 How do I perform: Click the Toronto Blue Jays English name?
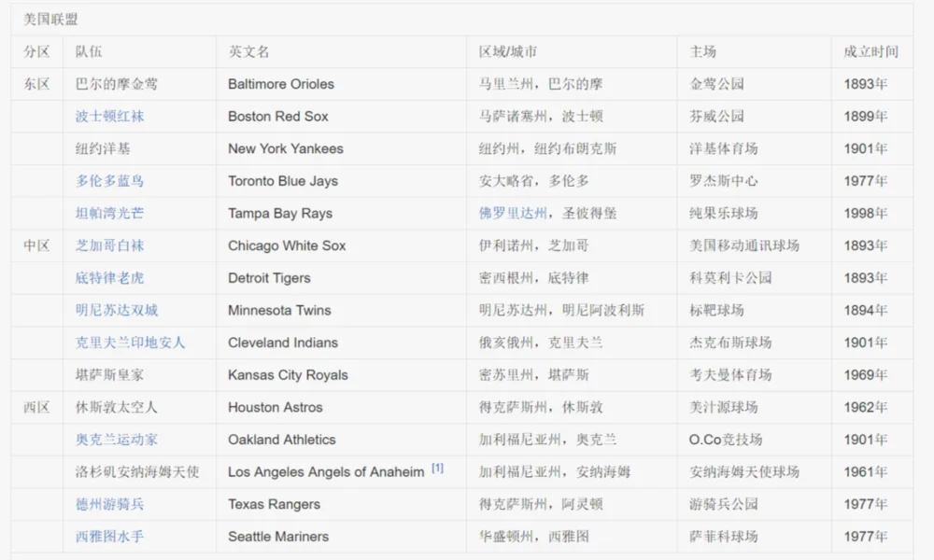[x=283, y=181]
